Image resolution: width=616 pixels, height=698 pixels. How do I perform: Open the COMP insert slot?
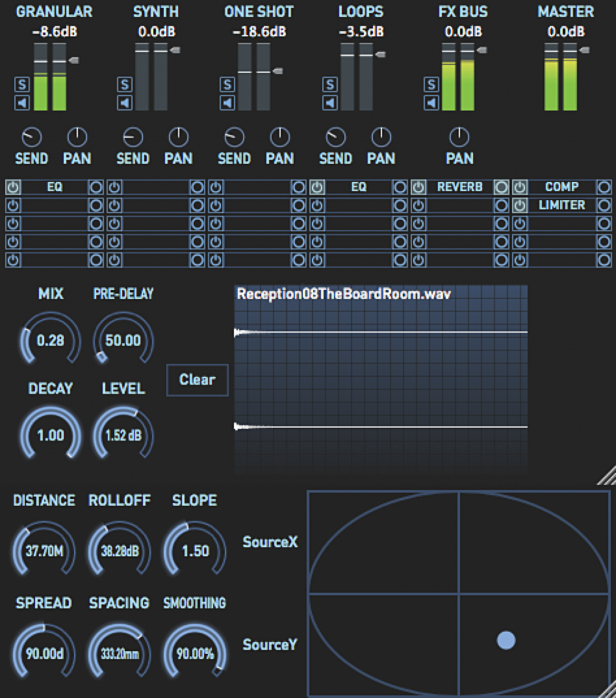(562, 187)
